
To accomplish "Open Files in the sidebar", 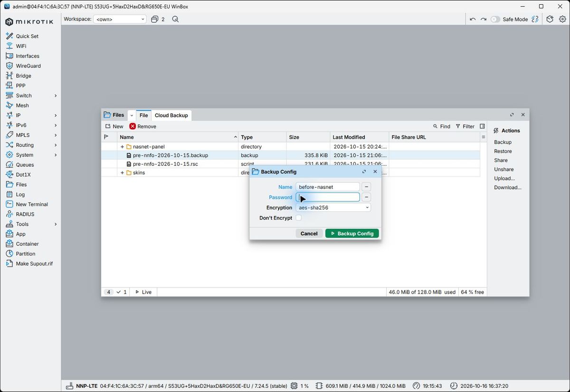I will pyautogui.click(x=21, y=184).
